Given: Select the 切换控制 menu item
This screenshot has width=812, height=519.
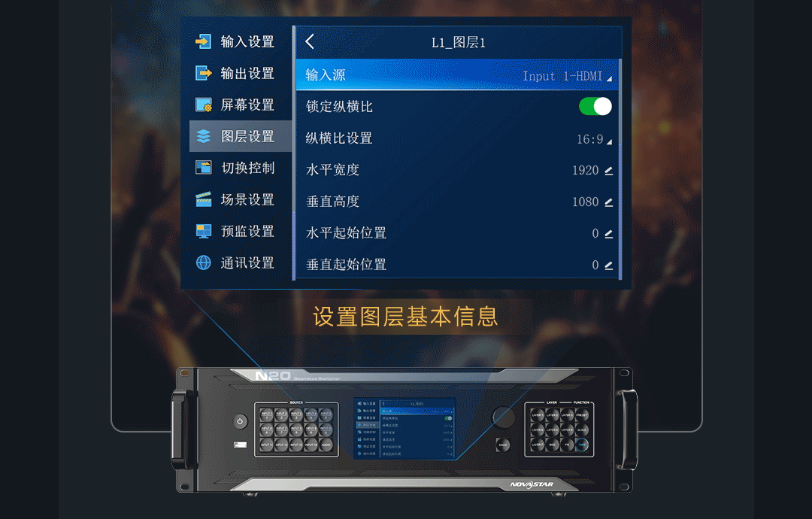Looking at the screenshot, I should [x=247, y=168].
